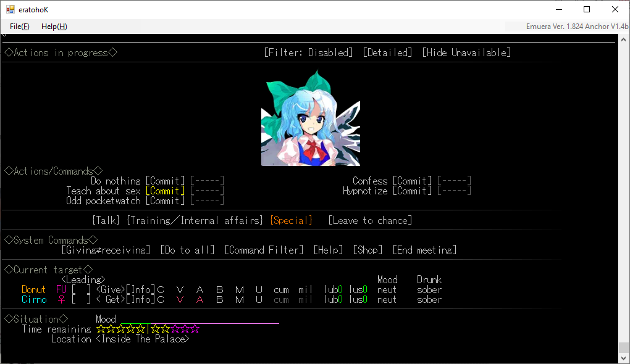Select the Donut character name

pyautogui.click(x=34, y=290)
